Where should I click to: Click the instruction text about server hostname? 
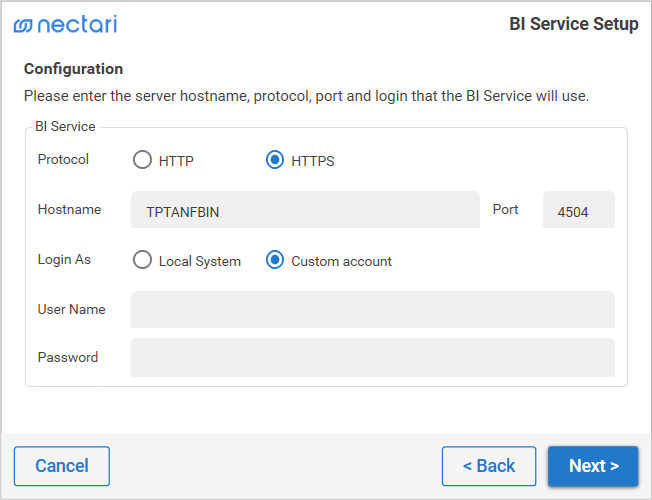click(306, 96)
